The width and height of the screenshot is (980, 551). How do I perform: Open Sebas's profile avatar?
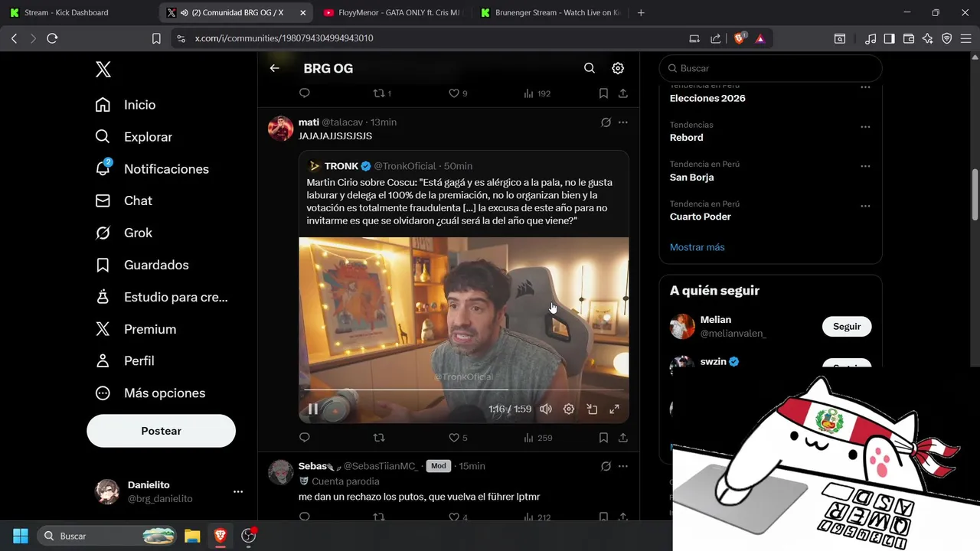[x=281, y=472]
